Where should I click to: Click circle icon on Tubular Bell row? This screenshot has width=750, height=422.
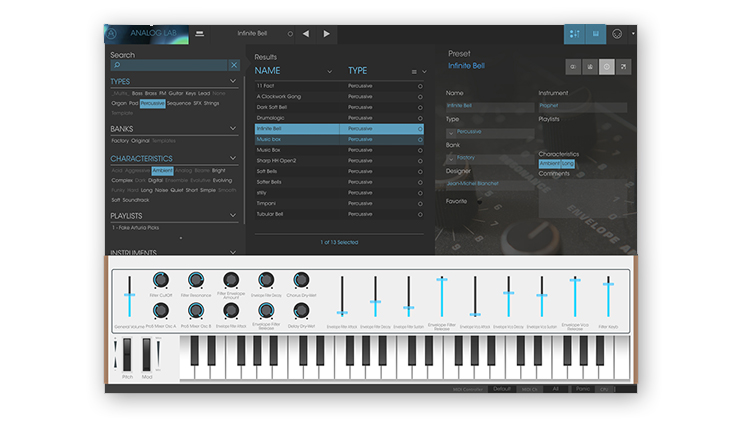tap(420, 214)
